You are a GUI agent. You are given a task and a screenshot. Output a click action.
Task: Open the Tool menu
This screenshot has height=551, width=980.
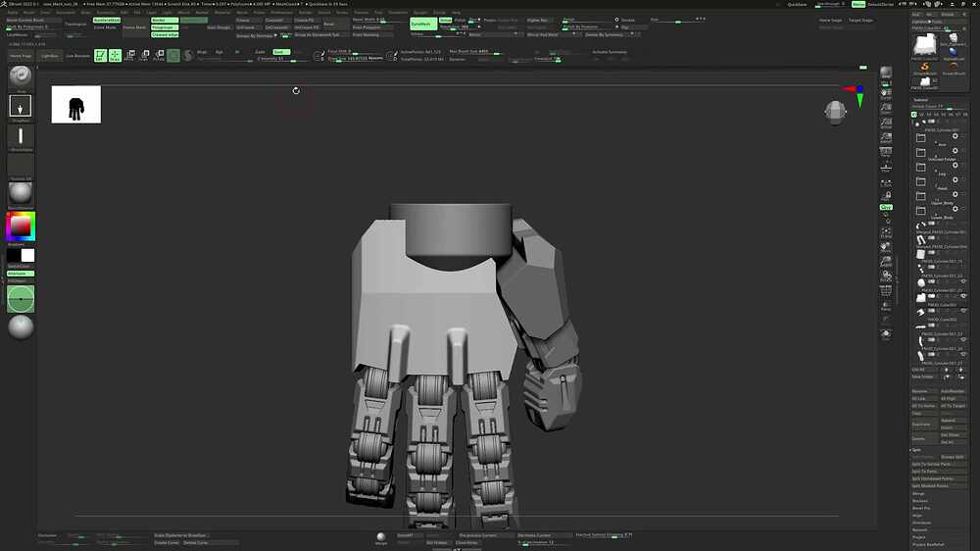(x=378, y=12)
